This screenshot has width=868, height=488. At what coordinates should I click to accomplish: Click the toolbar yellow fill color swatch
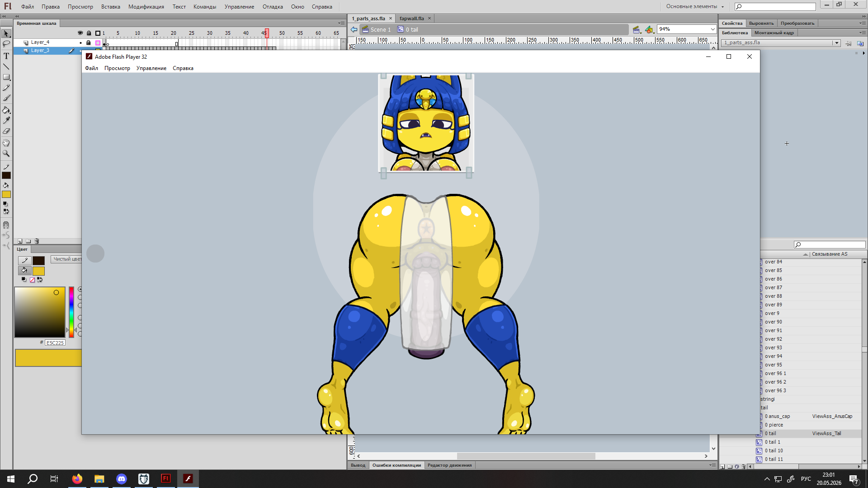click(6, 195)
